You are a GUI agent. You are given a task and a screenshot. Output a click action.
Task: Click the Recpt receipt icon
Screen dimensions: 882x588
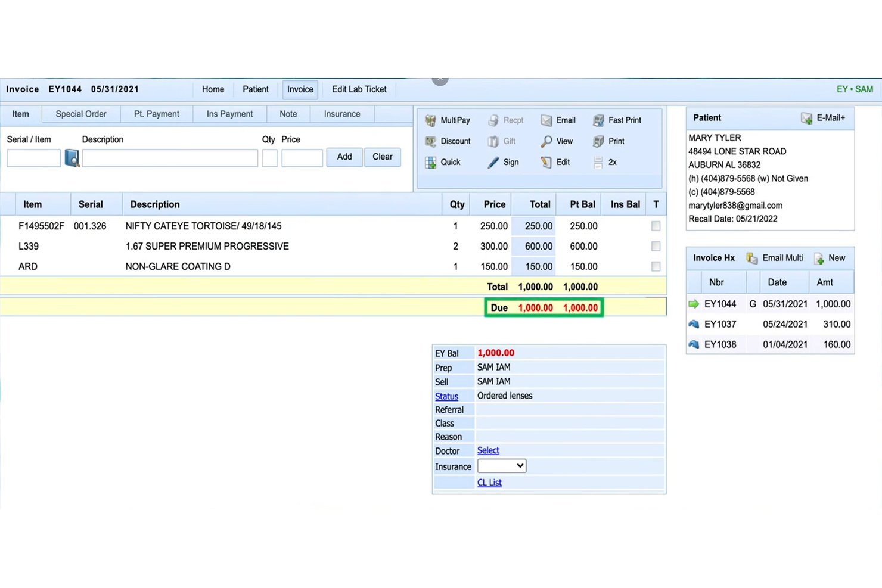coord(493,120)
